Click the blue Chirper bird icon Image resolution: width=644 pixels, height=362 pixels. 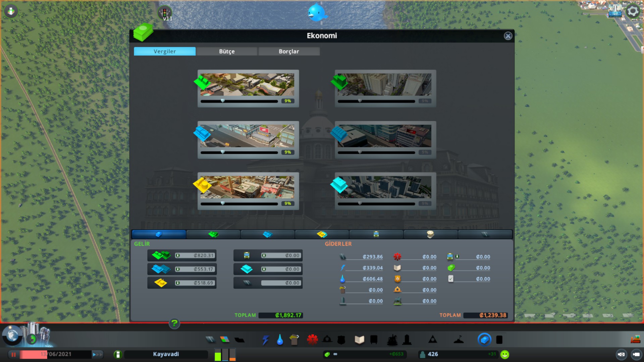[x=316, y=13]
